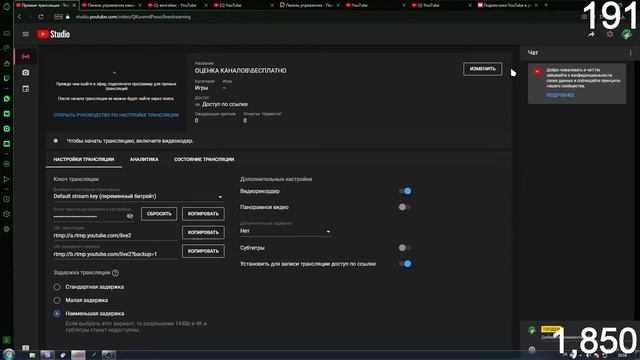Screen dimensions: 640x360
Task: Switch to СОСТОЯНИЕ ТРАНСЛЯЦИИ tab
Action: pyautogui.click(x=204, y=160)
